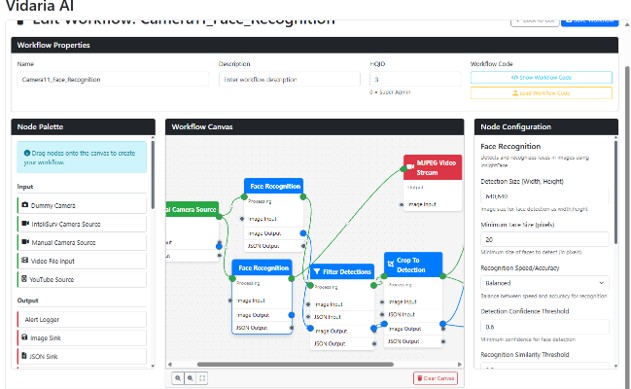Click the Output section label in Node Palette
631x389 pixels.
click(27, 300)
